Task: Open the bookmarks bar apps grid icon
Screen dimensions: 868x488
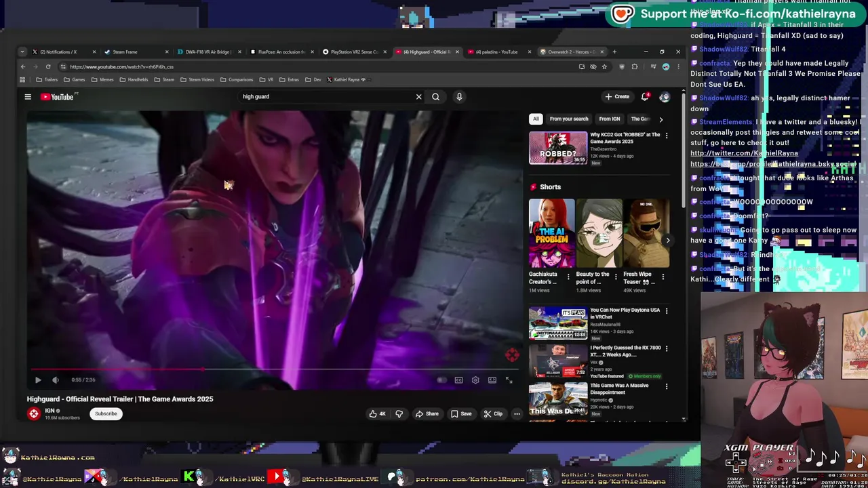Action: coord(22,80)
